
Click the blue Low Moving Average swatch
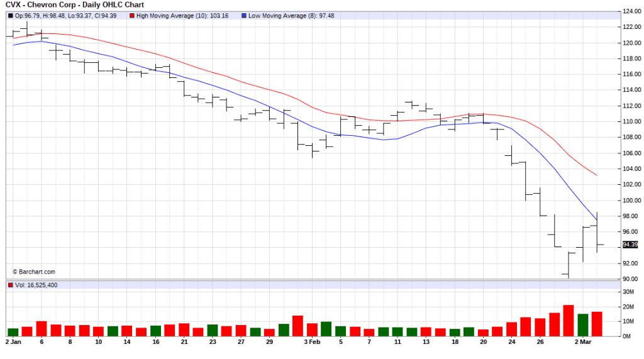click(x=244, y=16)
